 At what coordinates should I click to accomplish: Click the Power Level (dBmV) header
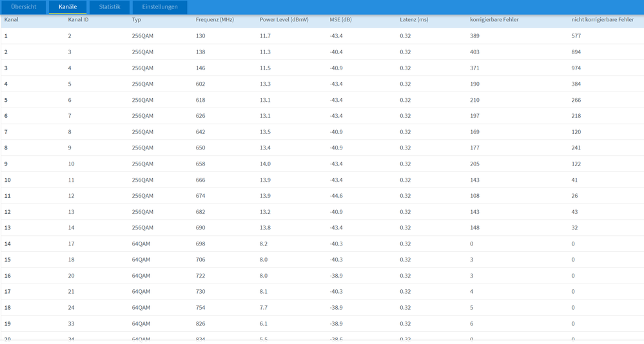coord(284,20)
